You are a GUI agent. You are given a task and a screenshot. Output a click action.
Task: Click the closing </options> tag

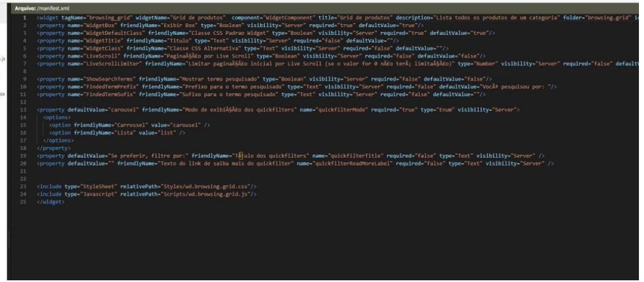[x=58, y=141]
